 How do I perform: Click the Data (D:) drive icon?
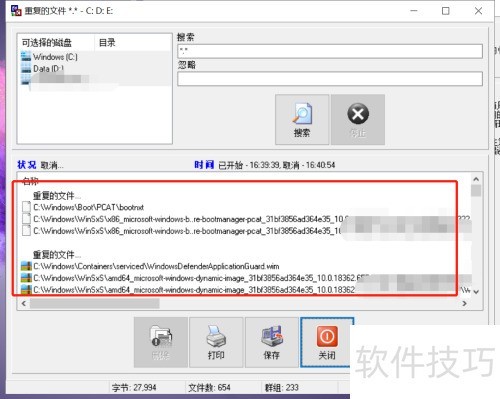26,68
